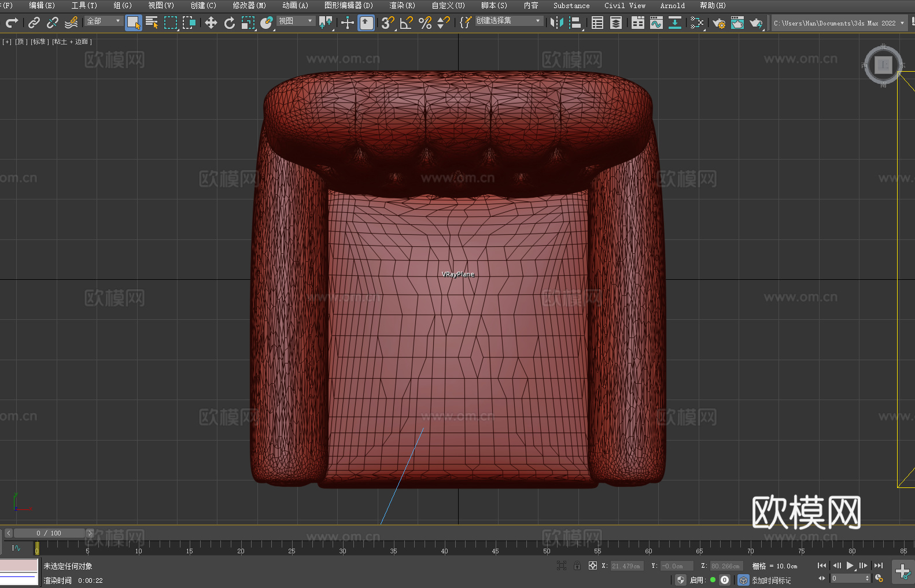Open Render Setup teapot gear icon

point(719,23)
